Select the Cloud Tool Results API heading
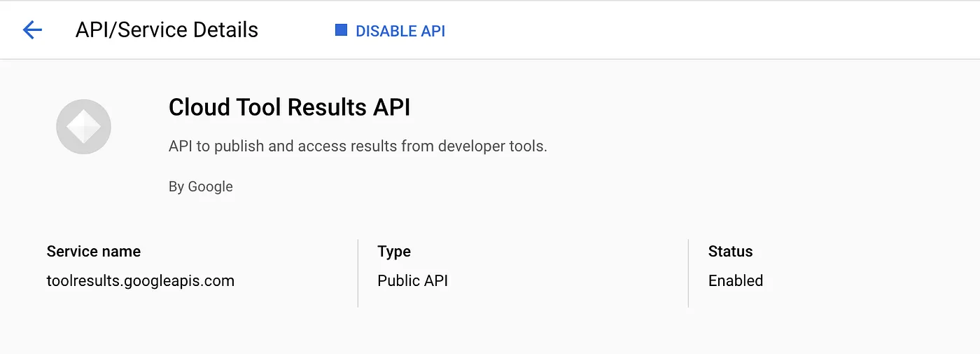980x354 pixels. [289, 107]
